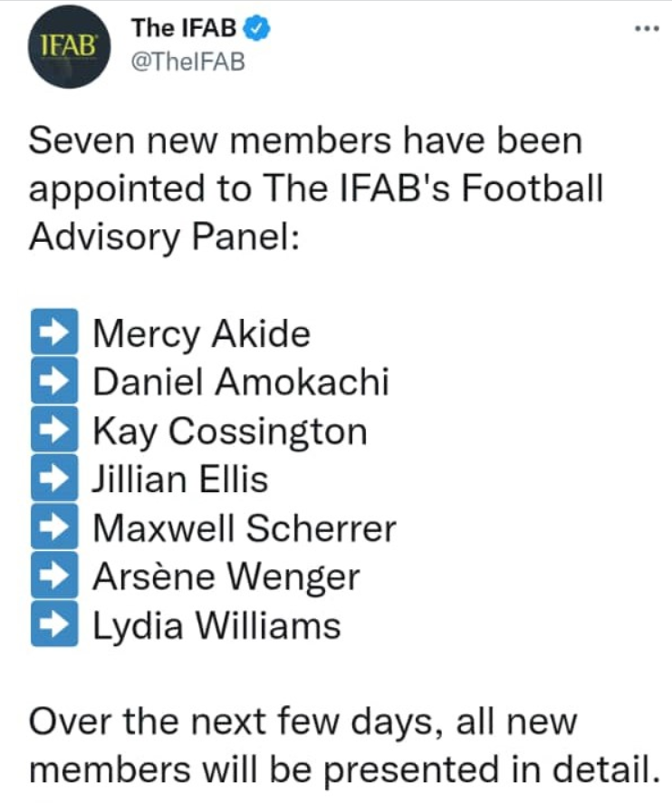This screenshot has height=803, width=672.
Task: Select the name Mercy Akide
Action: pyautogui.click(x=202, y=334)
